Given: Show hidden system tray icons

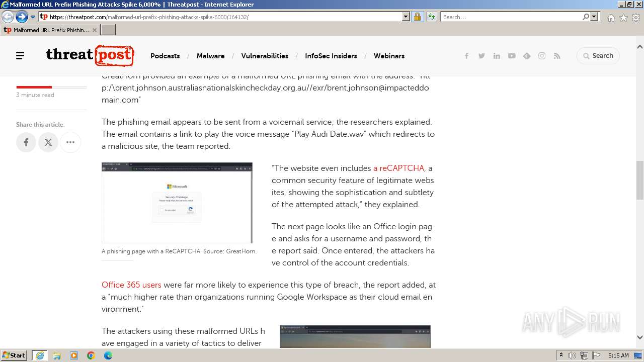Looking at the screenshot, I should pyautogui.click(x=561, y=355).
